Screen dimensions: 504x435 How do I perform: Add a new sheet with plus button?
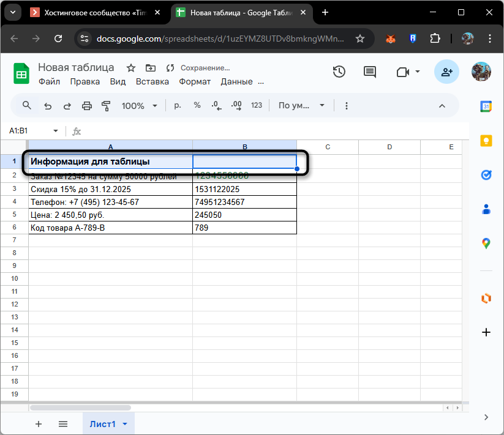click(x=39, y=424)
